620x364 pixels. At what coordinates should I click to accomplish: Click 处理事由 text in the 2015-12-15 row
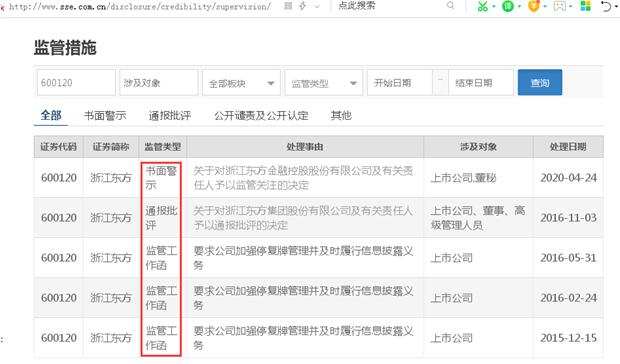click(x=303, y=338)
